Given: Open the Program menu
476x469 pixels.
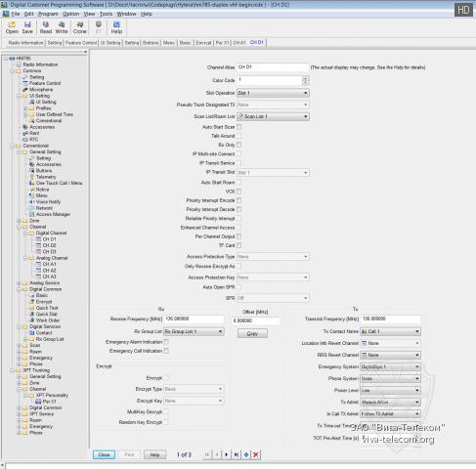Looking at the screenshot, I should point(48,14).
